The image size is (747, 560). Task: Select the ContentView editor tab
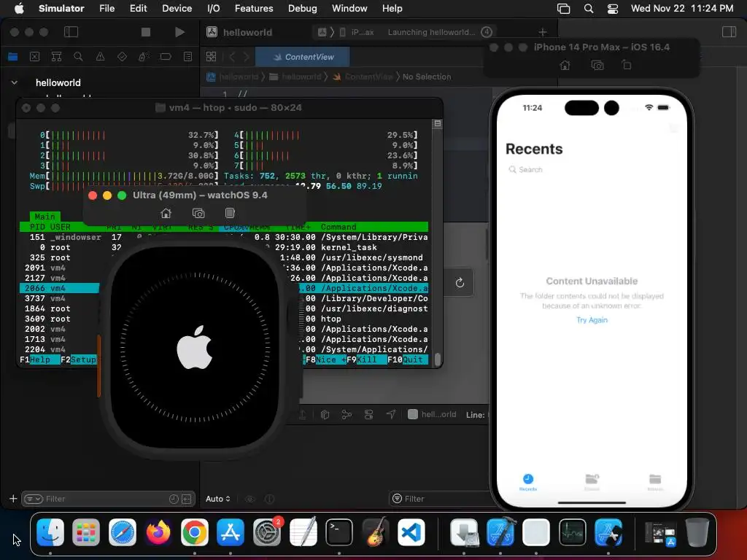pyautogui.click(x=303, y=57)
